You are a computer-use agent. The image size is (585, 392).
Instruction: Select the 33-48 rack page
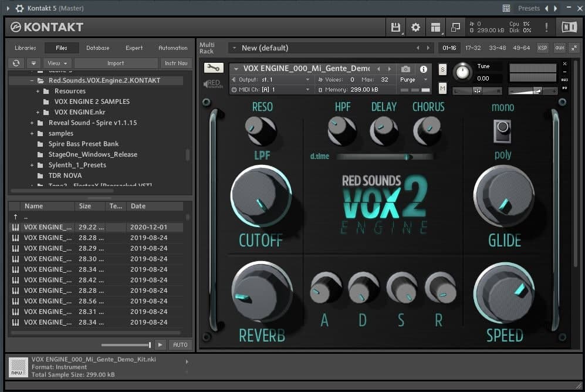[498, 48]
